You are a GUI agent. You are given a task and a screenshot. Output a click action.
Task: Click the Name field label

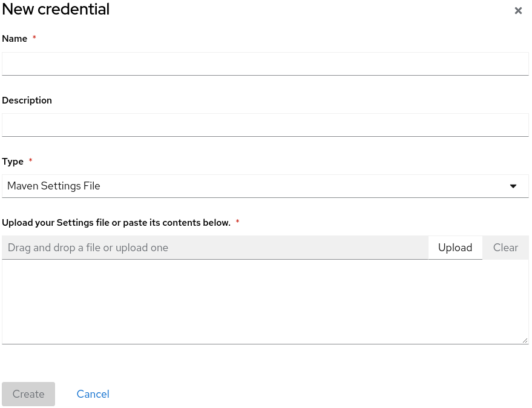pos(15,39)
